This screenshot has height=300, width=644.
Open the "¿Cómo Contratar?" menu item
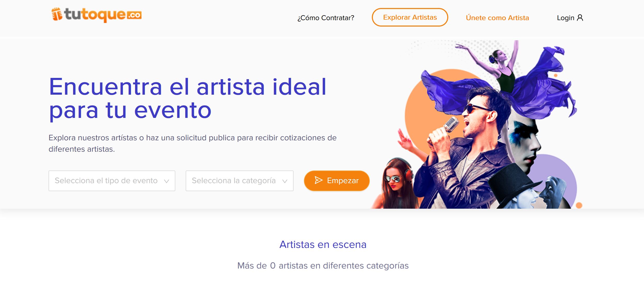326,18
